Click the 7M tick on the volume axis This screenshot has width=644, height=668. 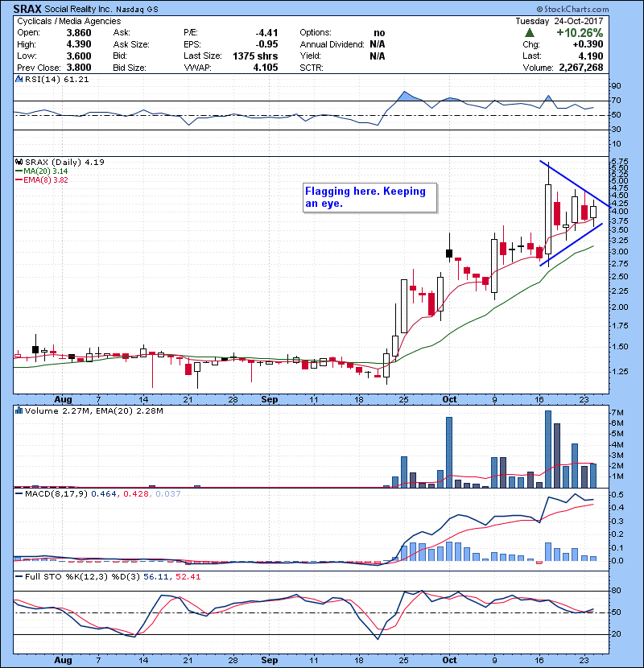point(617,412)
